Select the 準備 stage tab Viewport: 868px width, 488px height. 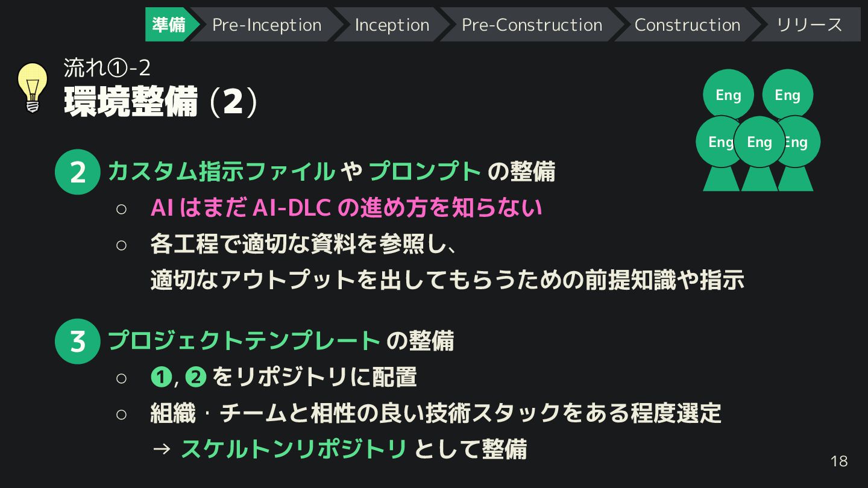[x=168, y=25]
